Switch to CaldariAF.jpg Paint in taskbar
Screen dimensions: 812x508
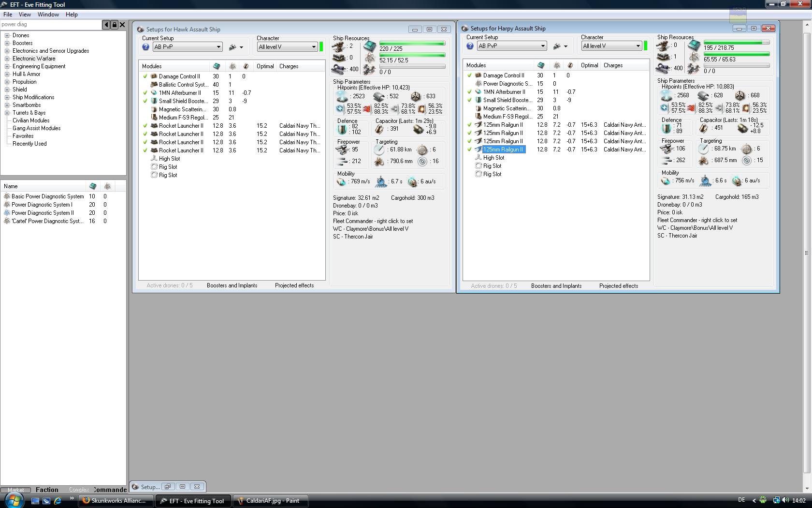coord(272,501)
